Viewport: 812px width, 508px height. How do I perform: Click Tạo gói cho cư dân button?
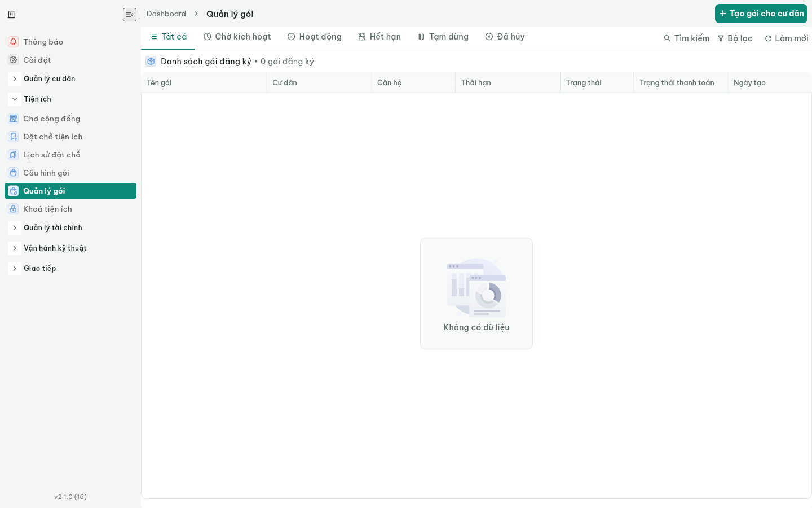coord(761,14)
